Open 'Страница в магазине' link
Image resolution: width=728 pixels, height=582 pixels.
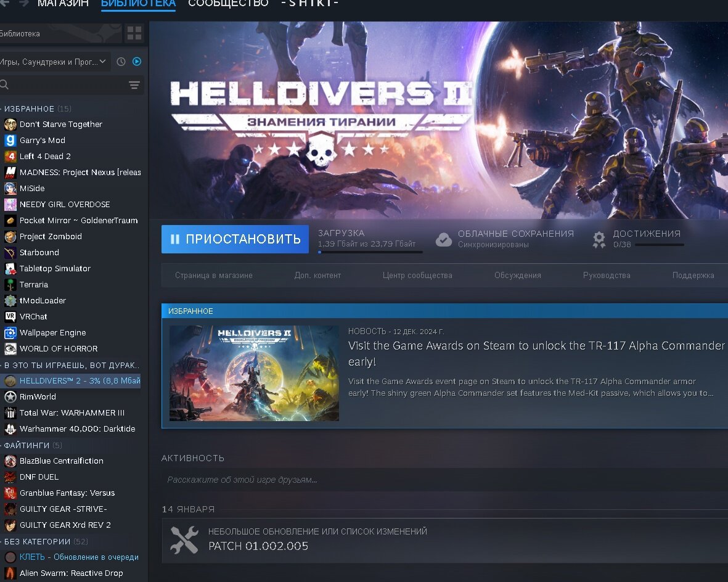tap(213, 275)
